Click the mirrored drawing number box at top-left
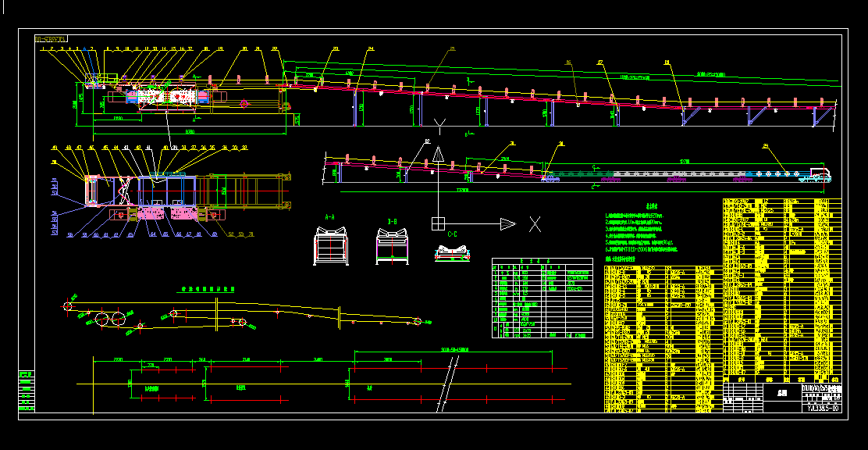 coord(51,39)
